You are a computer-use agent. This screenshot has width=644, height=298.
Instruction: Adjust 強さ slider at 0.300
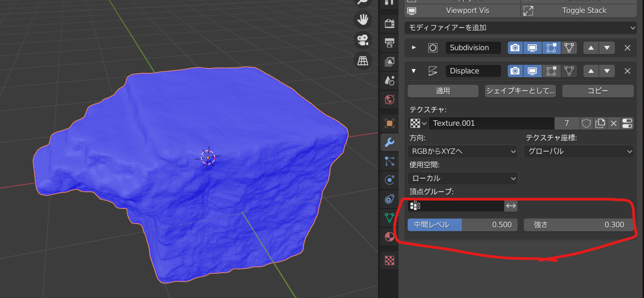[579, 225]
